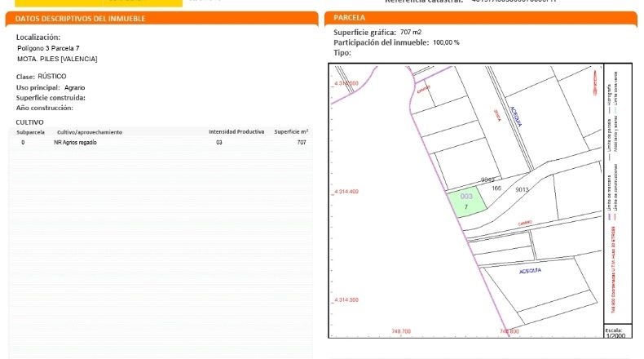Click the coordinate label "4.314.400"
This screenshot has height=359, width=644.
[x=346, y=192]
